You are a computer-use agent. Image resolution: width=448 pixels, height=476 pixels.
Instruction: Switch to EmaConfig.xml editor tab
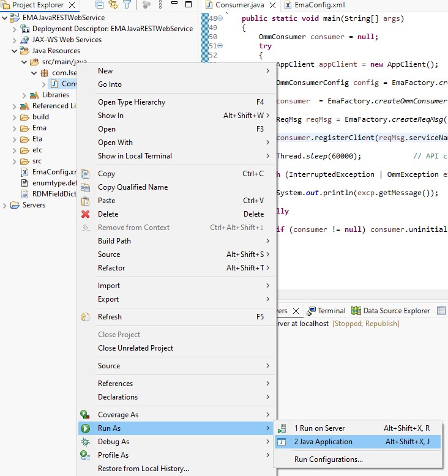click(x=315, y=5)
